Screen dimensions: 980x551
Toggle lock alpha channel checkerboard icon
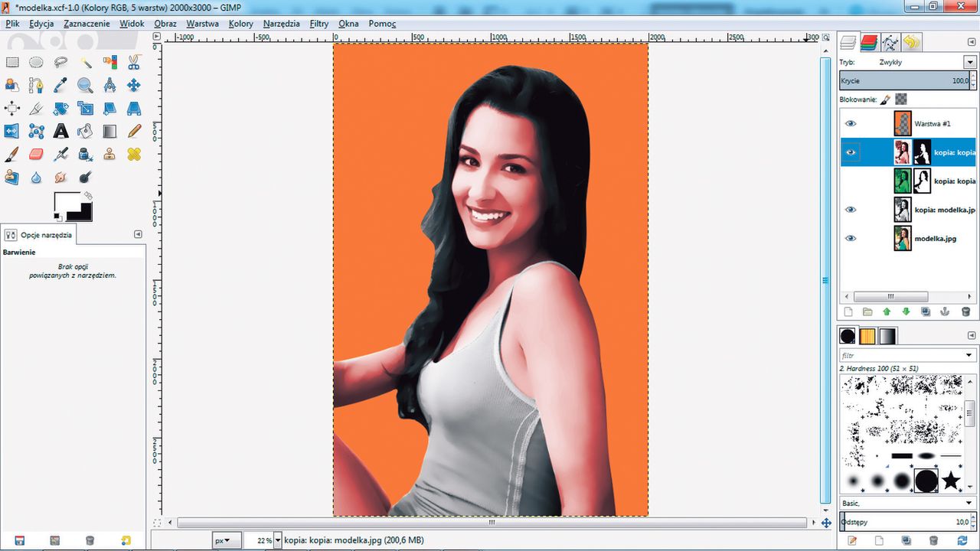[x=902, y=99]
